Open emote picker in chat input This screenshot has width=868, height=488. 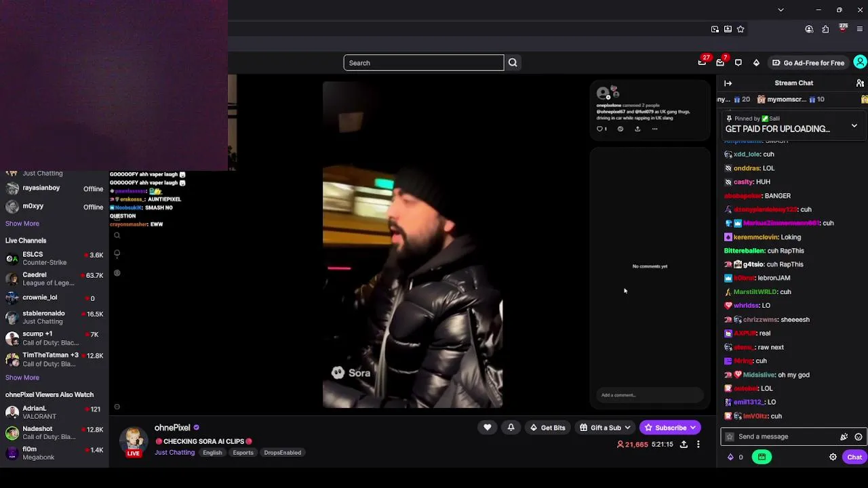859,437
